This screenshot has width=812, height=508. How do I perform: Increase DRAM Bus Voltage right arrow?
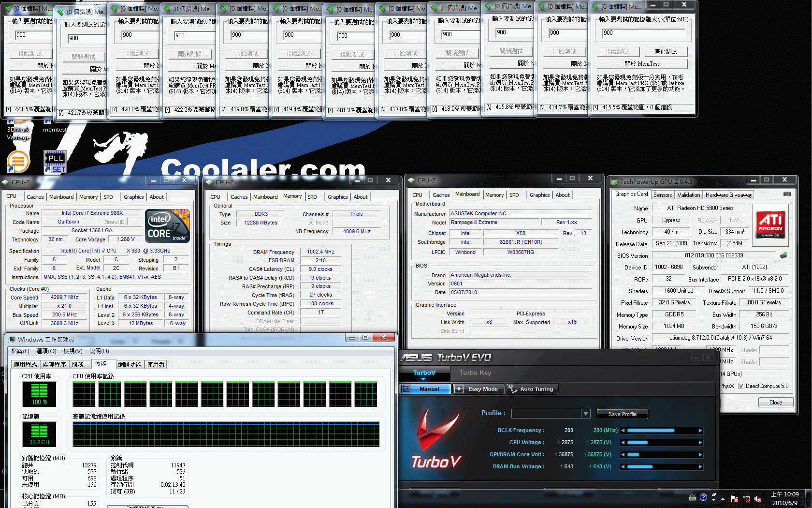pos(700,466)
